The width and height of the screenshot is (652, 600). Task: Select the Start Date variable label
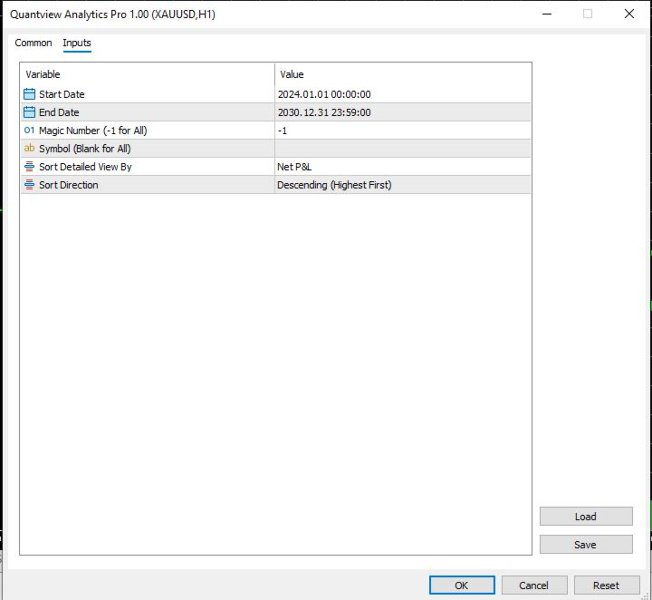62,94
